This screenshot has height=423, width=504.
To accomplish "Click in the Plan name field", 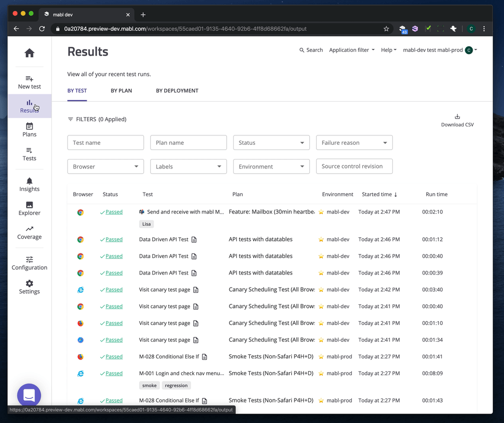I will coord(188,143).
